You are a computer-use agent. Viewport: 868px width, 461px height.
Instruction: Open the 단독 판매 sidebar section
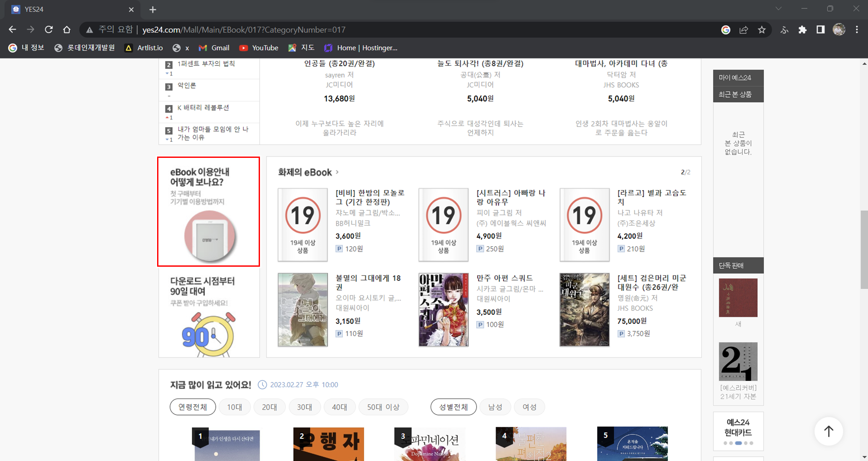738,265
